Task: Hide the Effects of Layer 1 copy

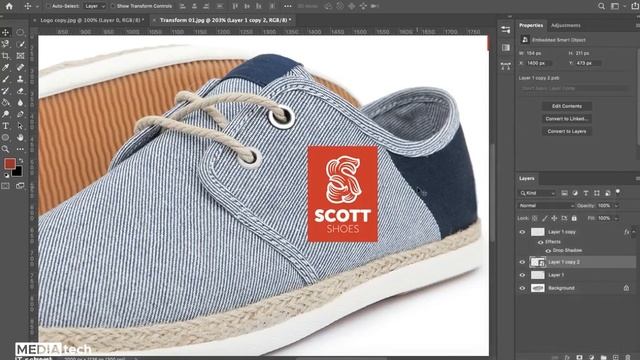Action: coord(540,242)
